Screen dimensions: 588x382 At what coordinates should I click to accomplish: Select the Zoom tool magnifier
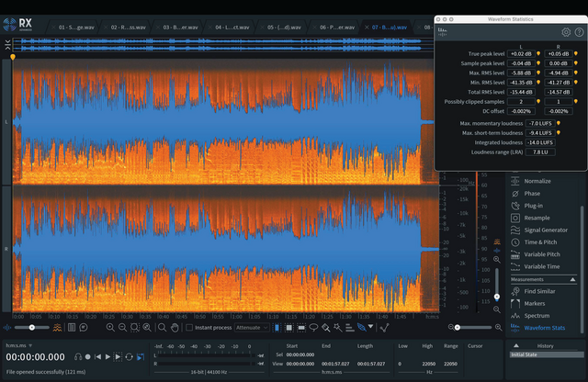click(x=162, y=327)
